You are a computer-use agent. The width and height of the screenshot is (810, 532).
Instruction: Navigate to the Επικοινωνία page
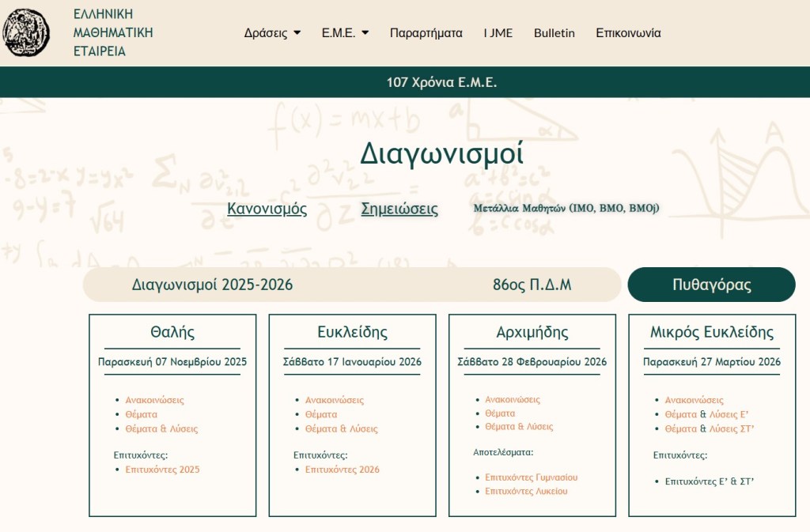point(628,33)
